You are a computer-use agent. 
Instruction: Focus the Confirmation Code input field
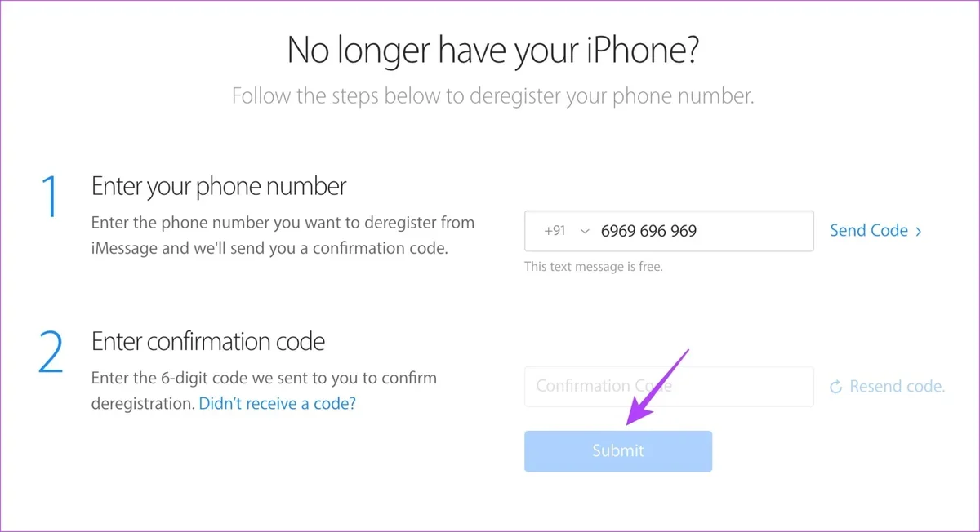click(x=669, y=387)
